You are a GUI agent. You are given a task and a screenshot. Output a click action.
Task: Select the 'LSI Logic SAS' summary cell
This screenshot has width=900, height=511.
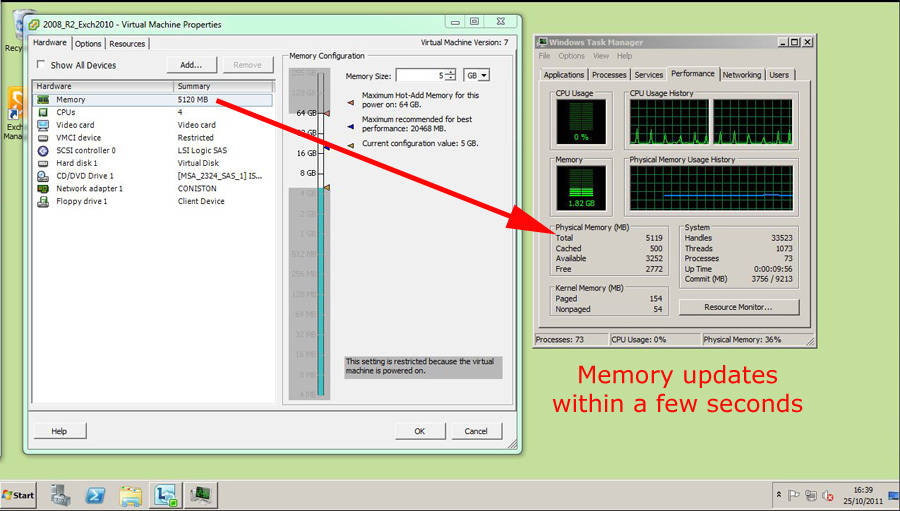[202, 150]
